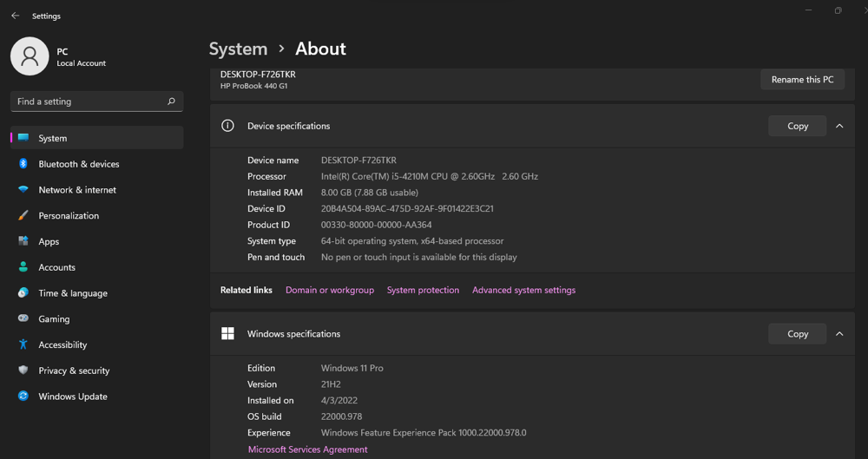Select Accounts in the sidebar

click(x=97, y=267)
